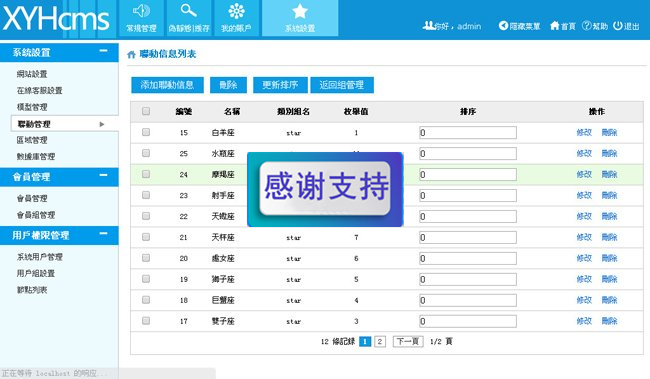
Task: Click 刪除 for the 處女座 row
Action: (x=609, y=258)
